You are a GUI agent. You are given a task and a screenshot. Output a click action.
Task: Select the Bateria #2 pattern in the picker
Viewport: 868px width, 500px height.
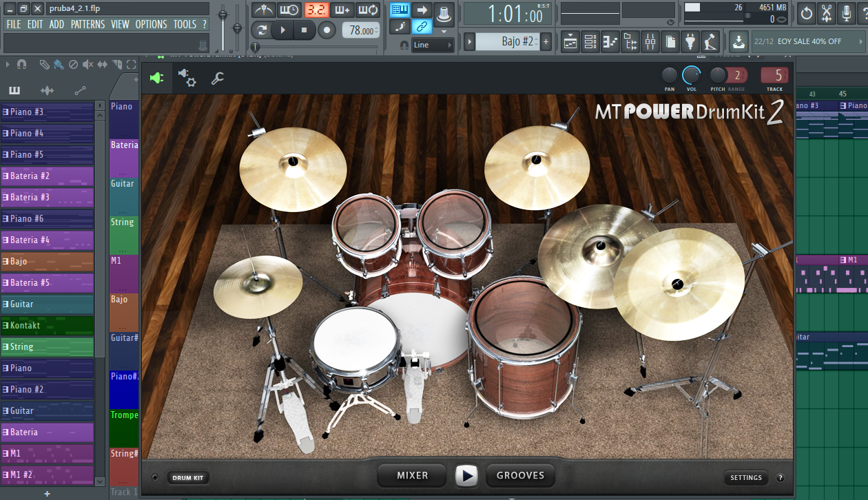pyautogui.click(x=48, y=176)
